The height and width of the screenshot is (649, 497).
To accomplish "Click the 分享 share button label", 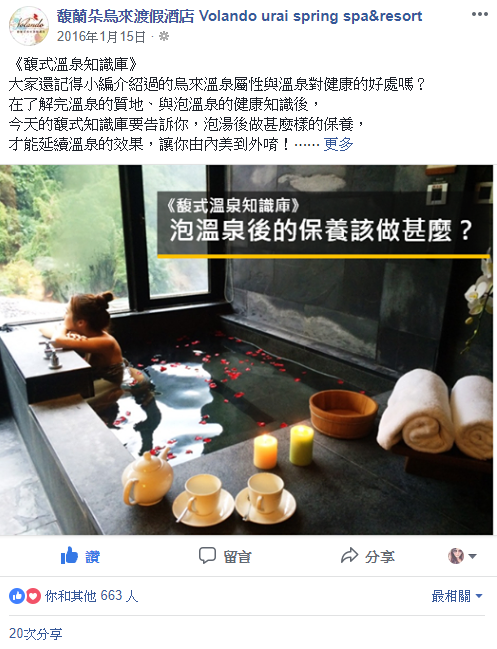I will coord(380,556).
